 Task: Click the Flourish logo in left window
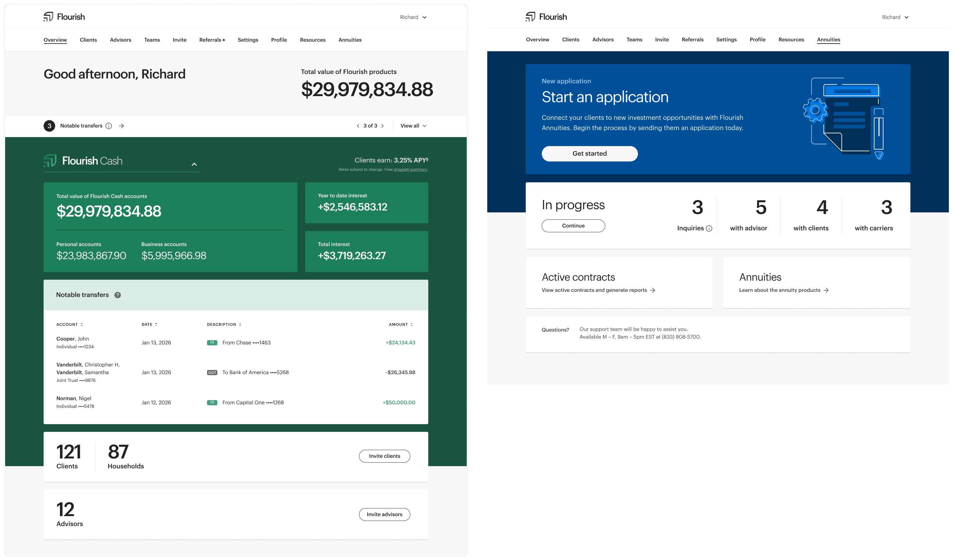[x=64, y=17]
